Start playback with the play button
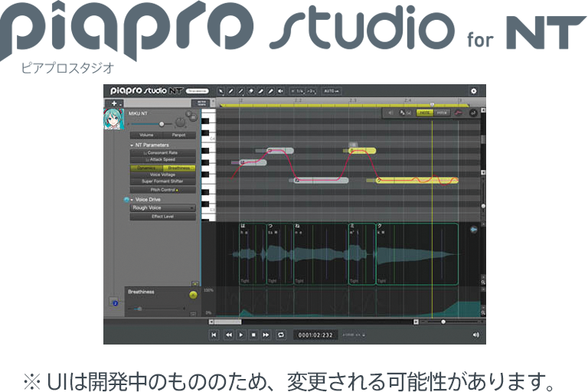This screenshot has height=392, width=588. 241,335
